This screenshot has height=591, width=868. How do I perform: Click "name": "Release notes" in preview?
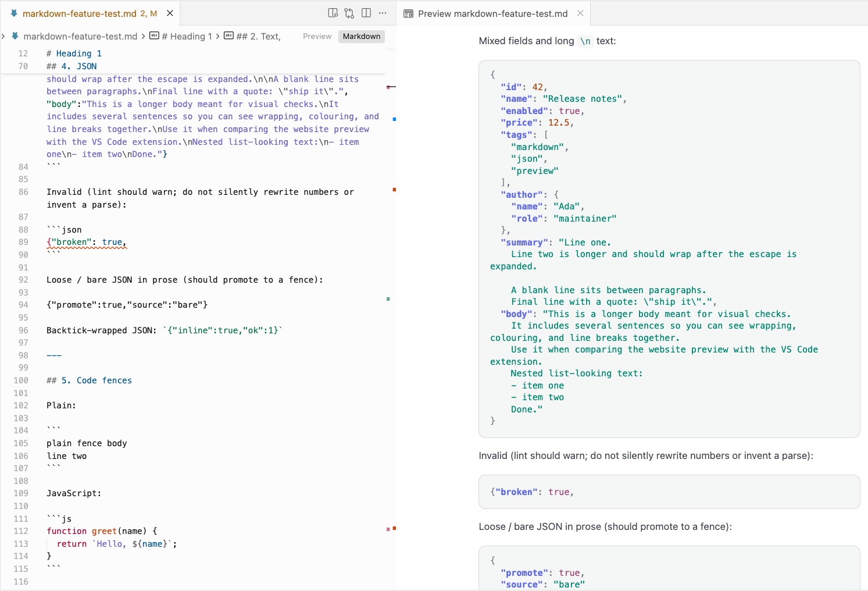[x=564, y=99]
